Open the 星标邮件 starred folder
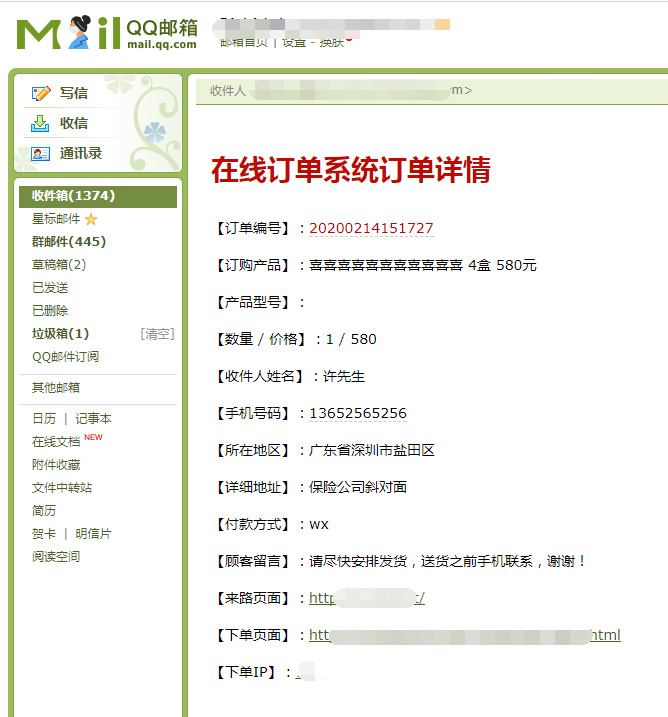This screenshot has height=717, width=668. click(x=56, y=219)
